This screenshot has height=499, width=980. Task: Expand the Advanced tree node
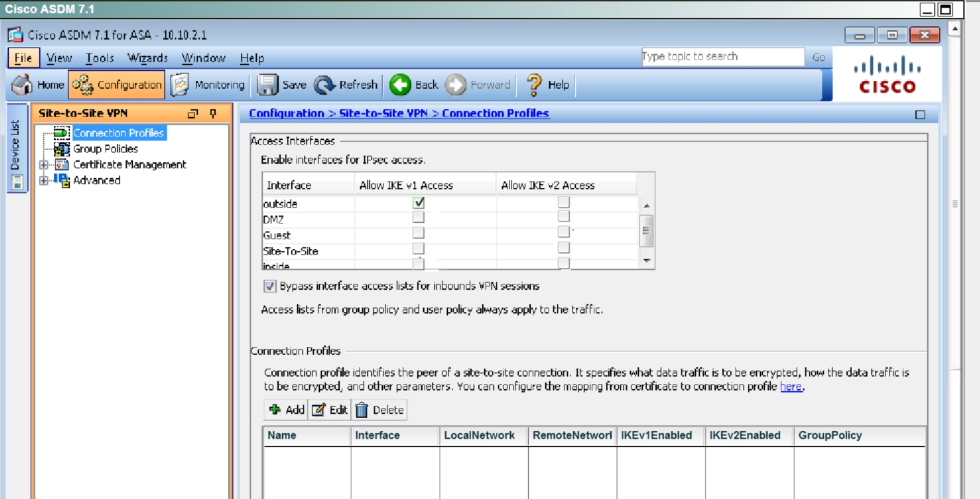click(x=44, y=180)
